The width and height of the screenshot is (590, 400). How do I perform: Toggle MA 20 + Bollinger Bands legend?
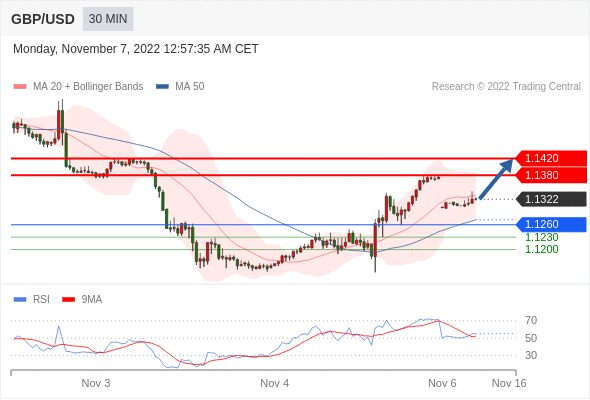78,87
